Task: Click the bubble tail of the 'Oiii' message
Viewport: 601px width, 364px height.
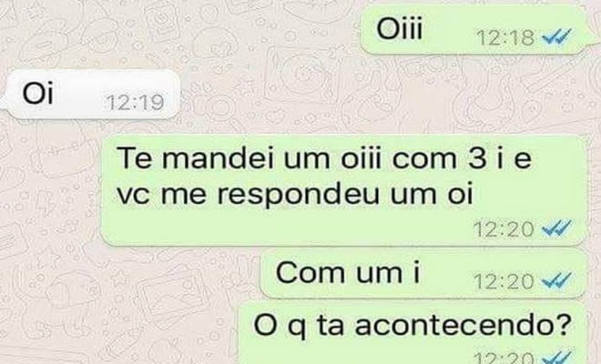Action: (589, 44)
